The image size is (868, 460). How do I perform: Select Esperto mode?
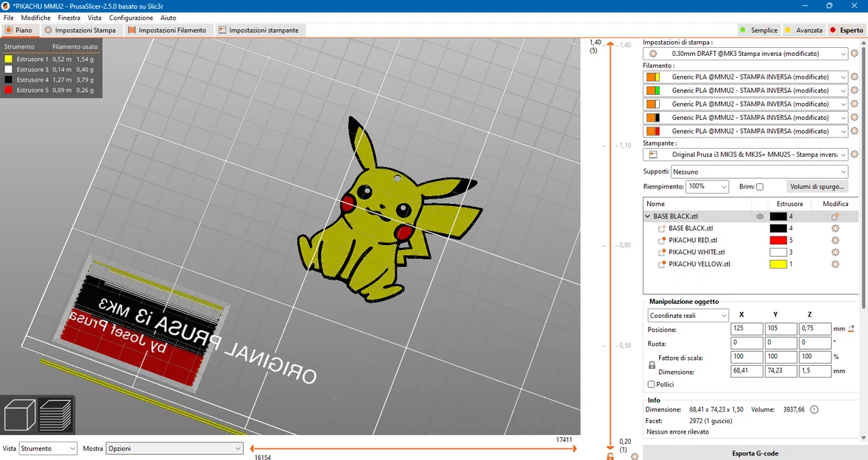point(847,30)
